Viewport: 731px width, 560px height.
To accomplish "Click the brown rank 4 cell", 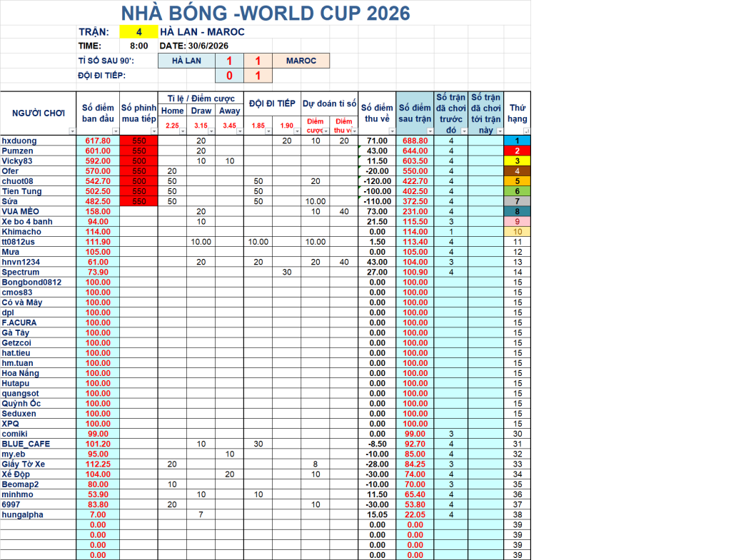I will [517, 171].
